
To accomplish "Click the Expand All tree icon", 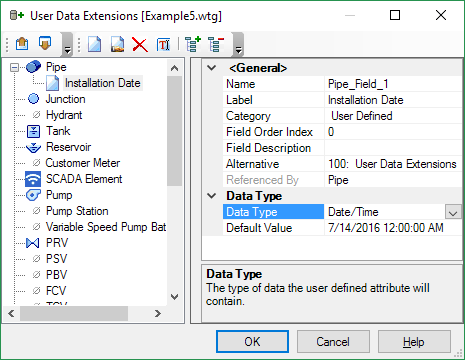I will click(x=193, y=44).
